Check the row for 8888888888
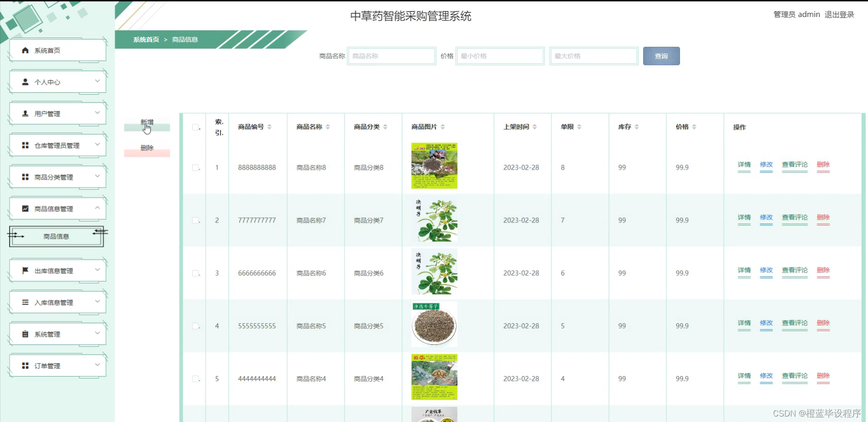 coord(195,168)
